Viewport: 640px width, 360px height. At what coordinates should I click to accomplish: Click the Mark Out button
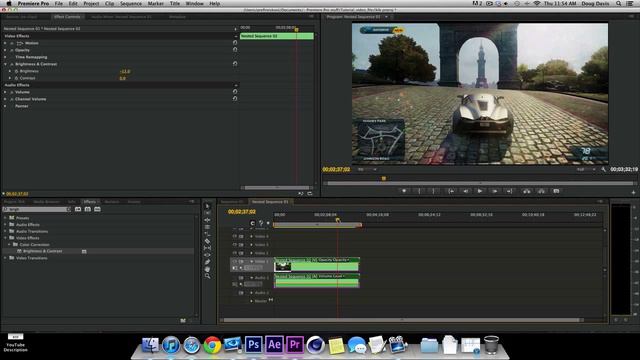(x=434, y=191)
